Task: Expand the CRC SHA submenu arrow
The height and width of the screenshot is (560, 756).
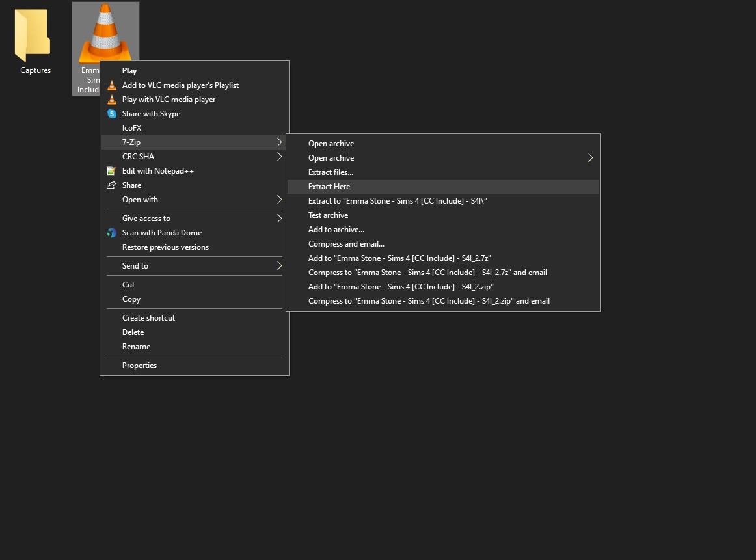Action: point(279,157)
